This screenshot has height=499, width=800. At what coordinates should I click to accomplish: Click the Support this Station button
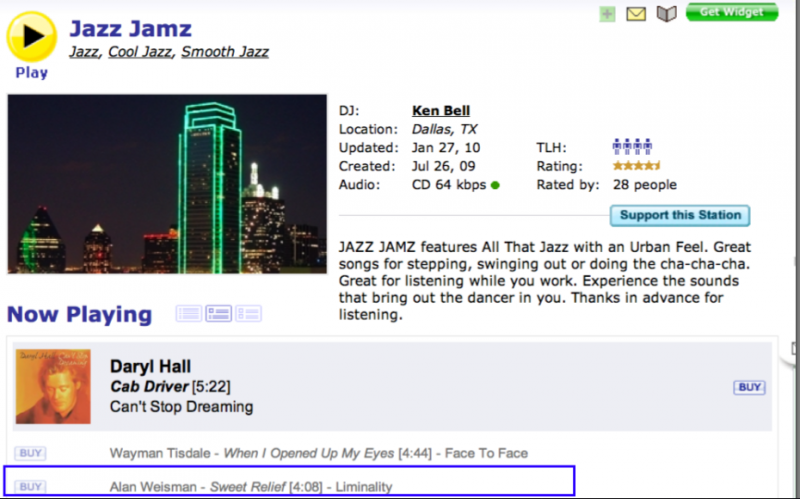pos(680,215)
